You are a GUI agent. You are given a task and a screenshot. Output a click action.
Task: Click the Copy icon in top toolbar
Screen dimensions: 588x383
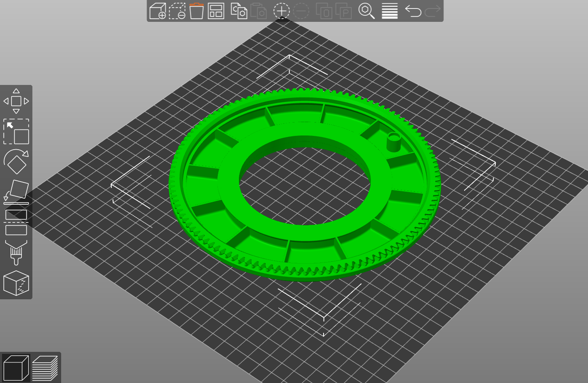pos(239,11)
